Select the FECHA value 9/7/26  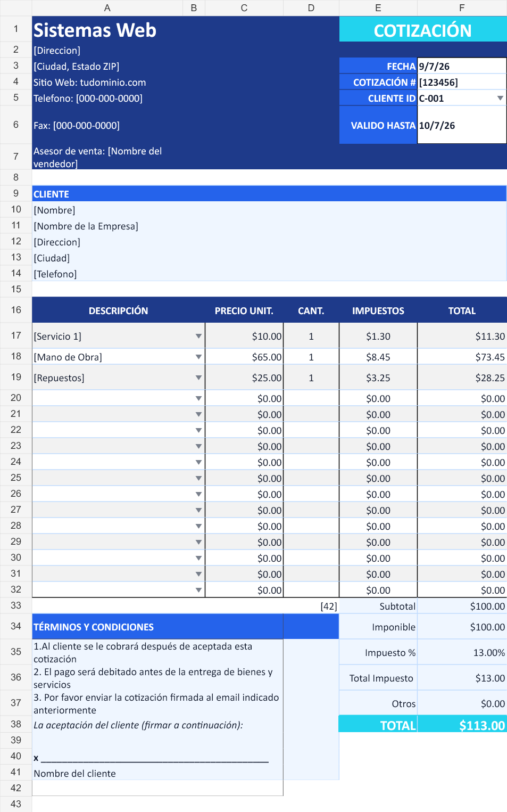462,66
